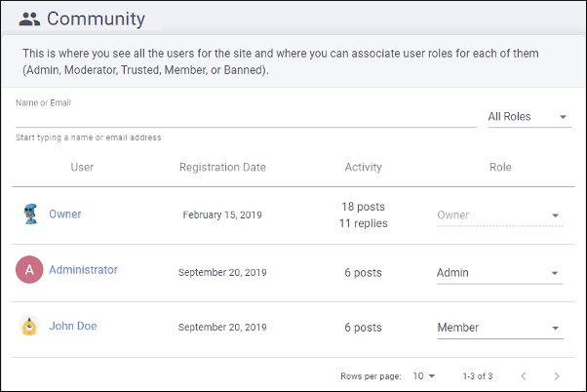Expand the Admin role dropdown

tap(499, 273)
